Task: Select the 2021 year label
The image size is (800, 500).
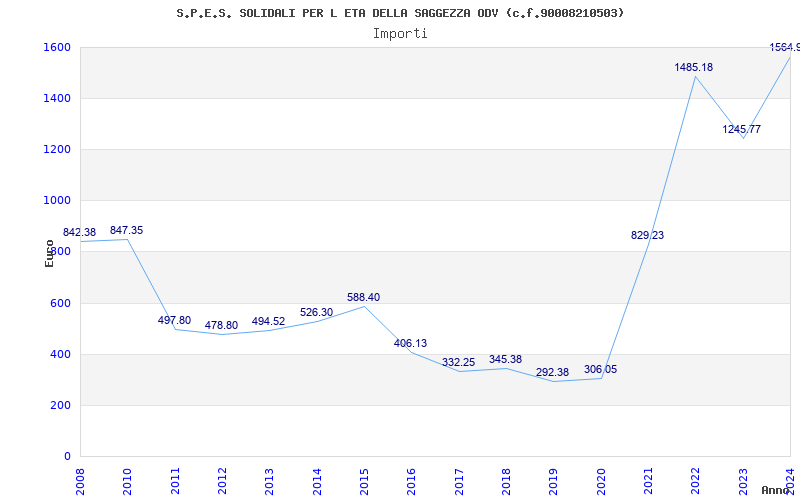Action: click(648, 482)
